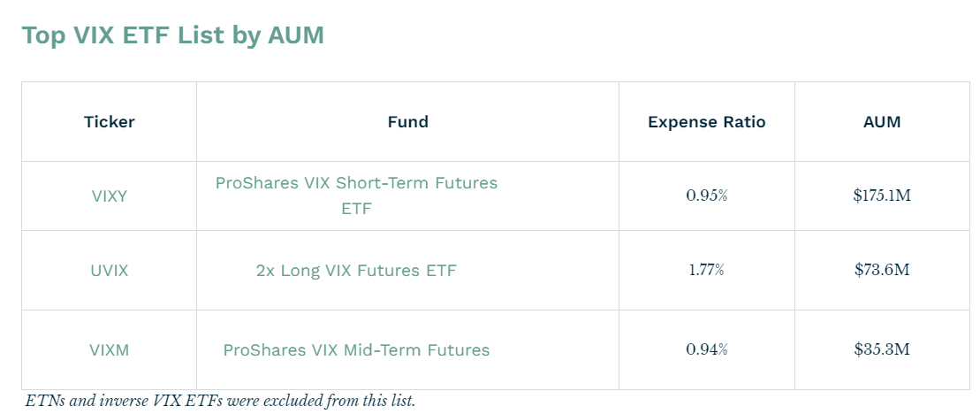This screenshot has width=980, height=414.
Task: Open the VIXY ticker link
Action: (x=110, y=196)
